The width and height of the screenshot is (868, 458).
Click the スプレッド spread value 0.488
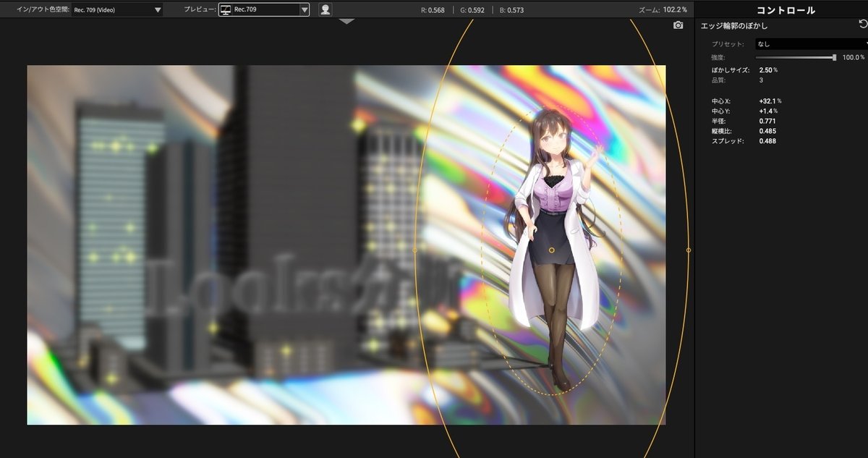pyautogui.click(x=767, y=141)
